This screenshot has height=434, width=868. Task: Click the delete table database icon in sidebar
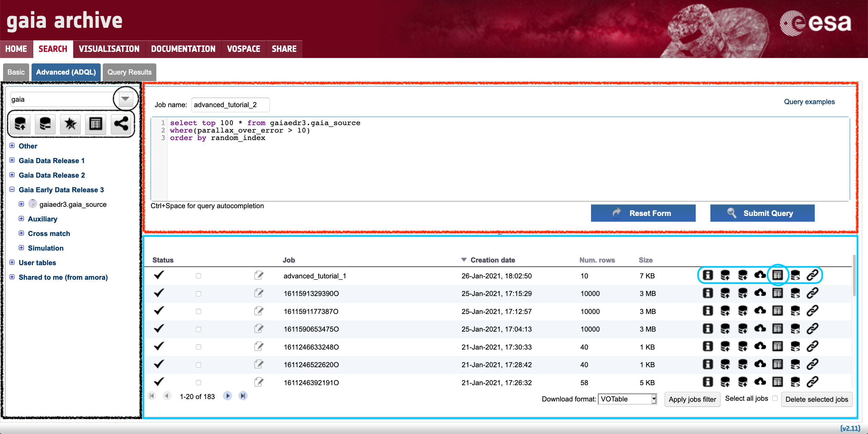pyautogui.click(x=45, y=124)
